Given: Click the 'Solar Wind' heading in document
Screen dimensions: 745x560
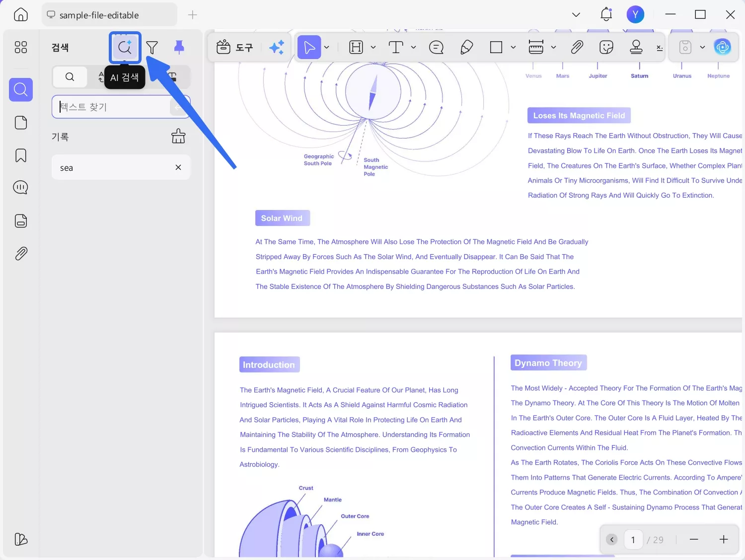Looking at the screenshot, I should (282, 218).
